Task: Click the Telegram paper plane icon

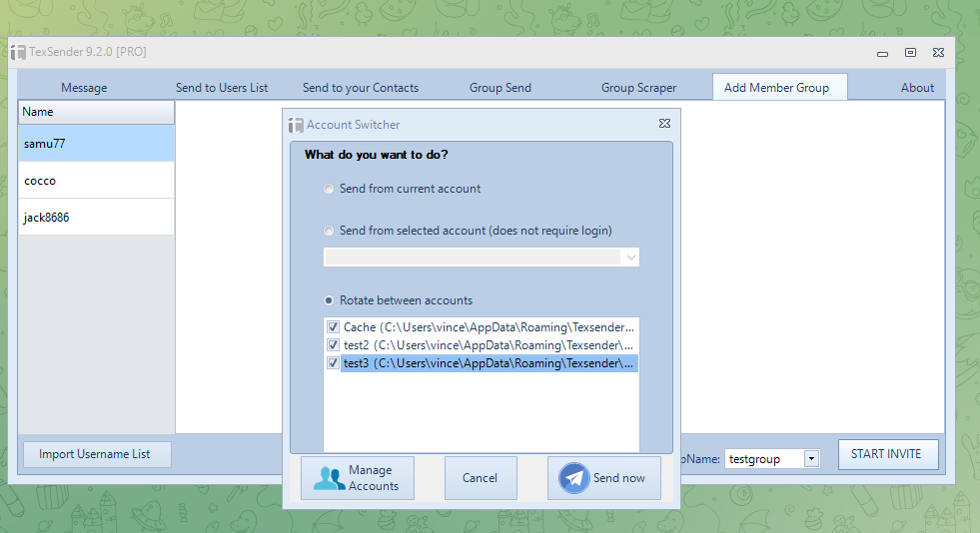Action: [x=573, y=478]
